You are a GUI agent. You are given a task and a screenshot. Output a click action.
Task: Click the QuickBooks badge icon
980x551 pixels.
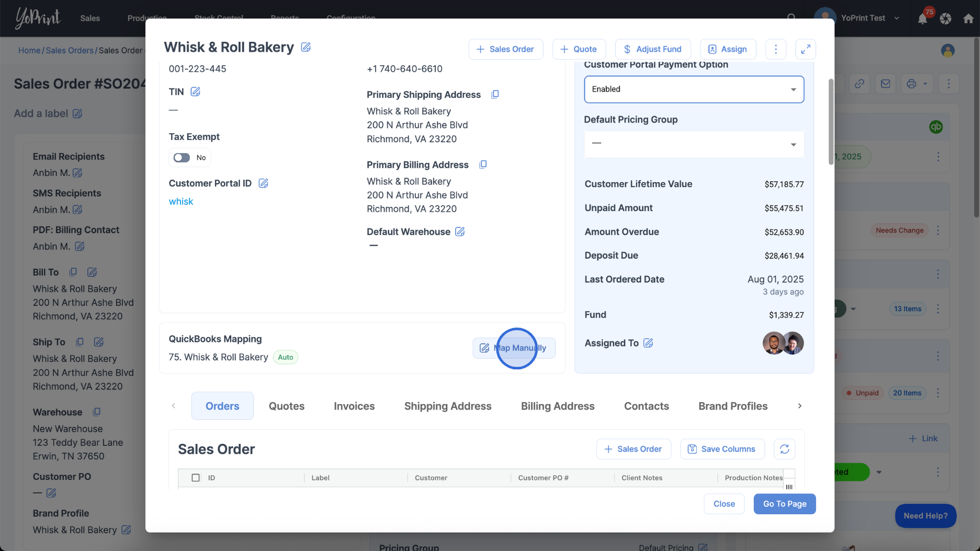click(936, 127)
